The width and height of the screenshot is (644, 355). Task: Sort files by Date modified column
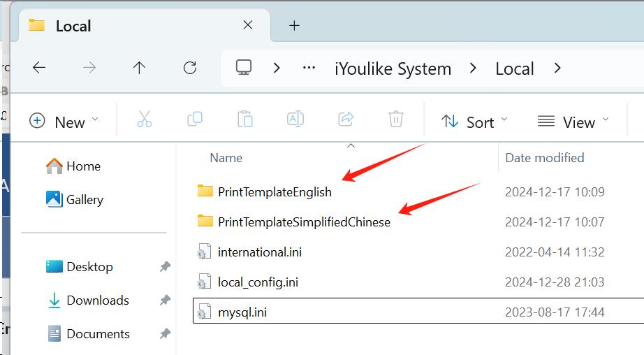[x=545, y=158]
